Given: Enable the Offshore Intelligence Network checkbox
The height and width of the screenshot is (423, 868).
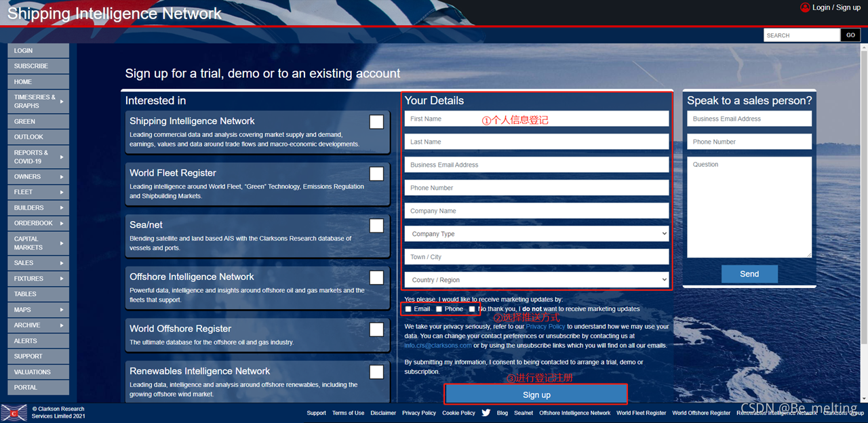Looking at the screenshot, I should pyautogui.click(x=376, y=278).
